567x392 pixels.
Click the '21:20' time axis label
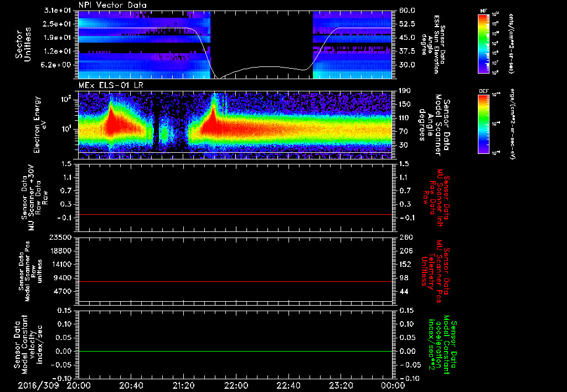click(x=183, y=385)
